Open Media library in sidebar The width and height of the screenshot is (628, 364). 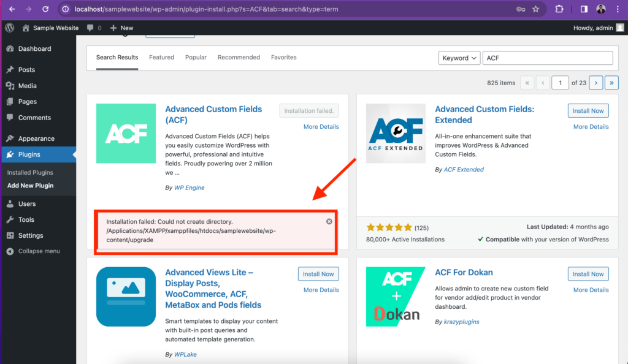click(x=27, y=86)
